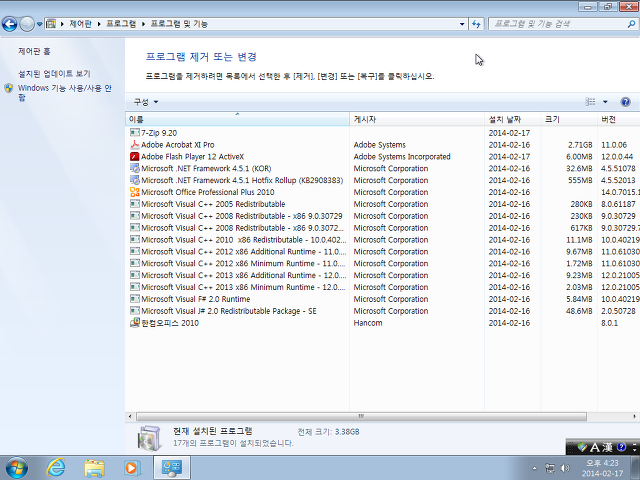640x480 pixels.
Task: Select Visual C++ 2013 x86 Additional Runtime row
Action: (x=382, y=275)
